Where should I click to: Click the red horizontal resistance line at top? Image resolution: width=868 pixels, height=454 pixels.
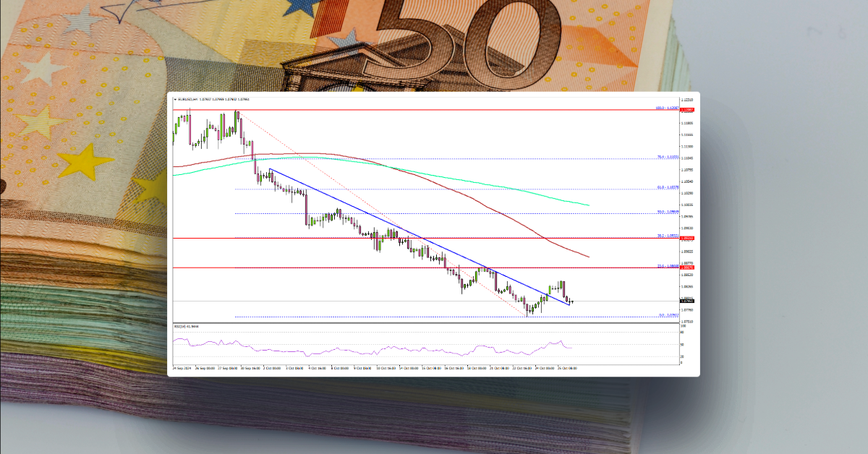pos(434,109)
